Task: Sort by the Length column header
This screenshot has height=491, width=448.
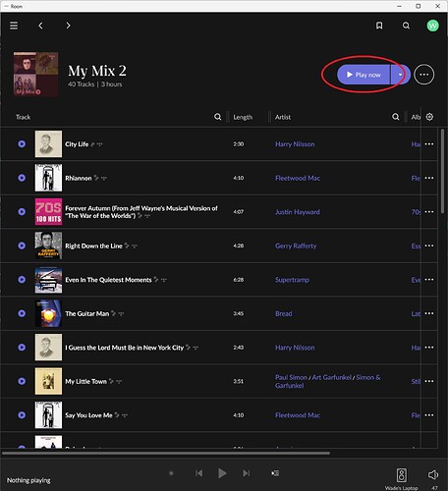Action: pos(243,117)
